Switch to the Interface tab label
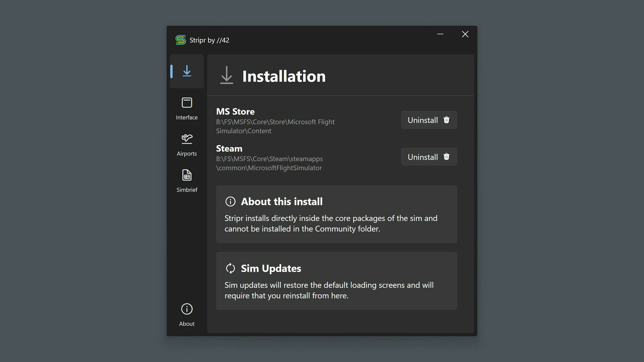This screenshot has width=644, height=362. (187, 117)
